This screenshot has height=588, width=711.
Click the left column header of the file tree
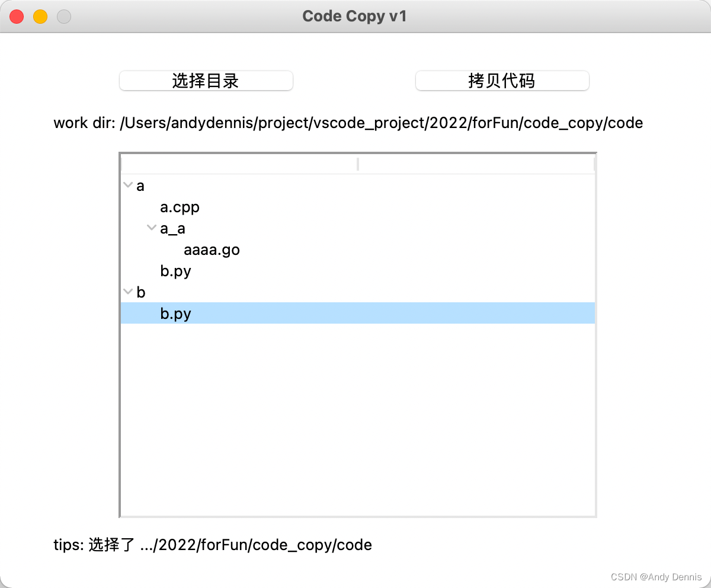(x=237, y=163)
